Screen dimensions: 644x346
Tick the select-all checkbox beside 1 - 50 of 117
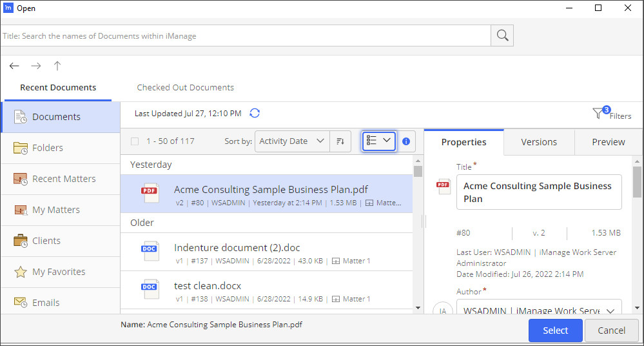[x=135, y=141]
